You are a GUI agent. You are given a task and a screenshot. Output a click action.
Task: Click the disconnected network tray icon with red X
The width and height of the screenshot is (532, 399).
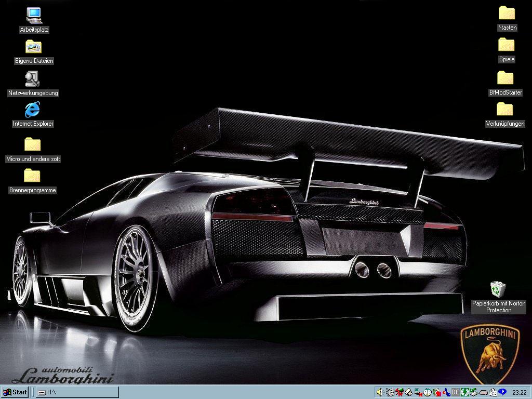(418, 392)
